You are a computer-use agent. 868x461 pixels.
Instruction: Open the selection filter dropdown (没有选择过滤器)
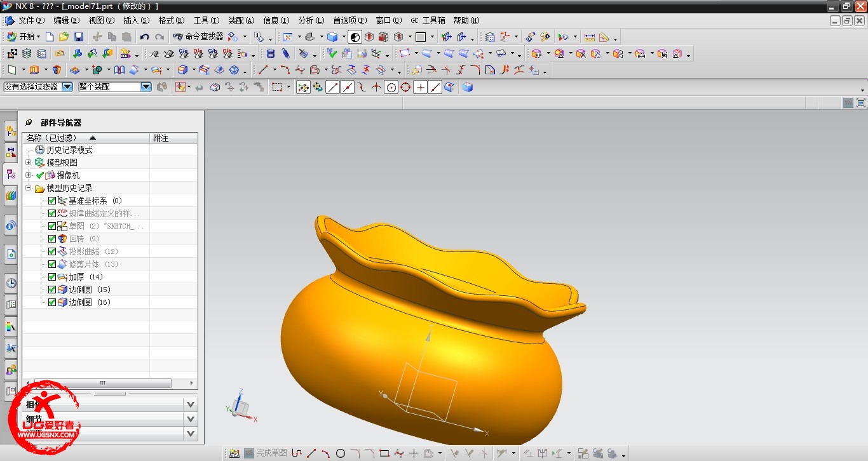(67, 87)
